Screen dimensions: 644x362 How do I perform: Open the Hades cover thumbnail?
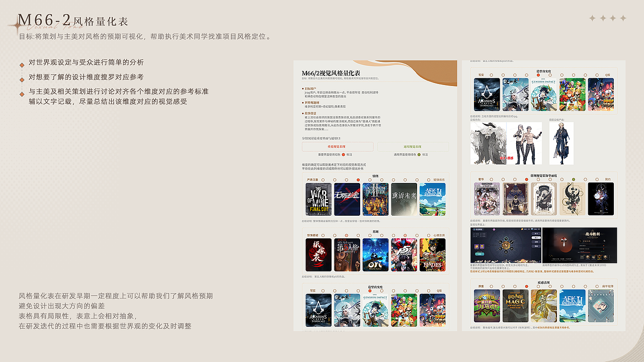(432, 254)
